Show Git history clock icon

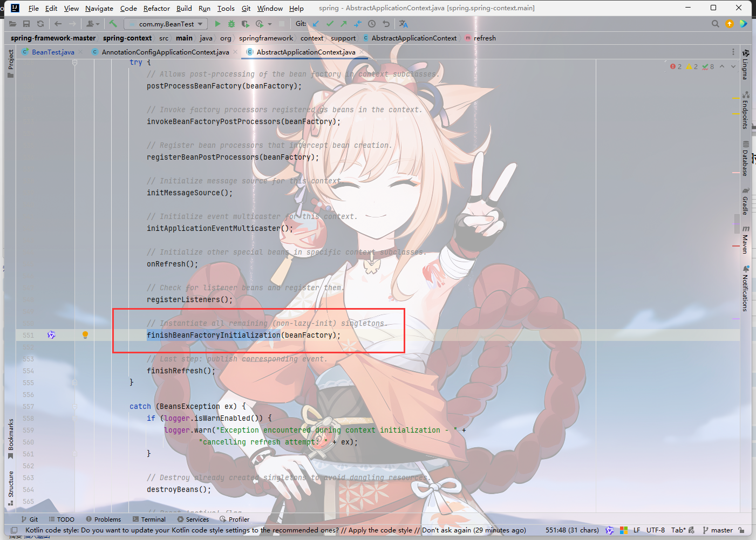372,24
